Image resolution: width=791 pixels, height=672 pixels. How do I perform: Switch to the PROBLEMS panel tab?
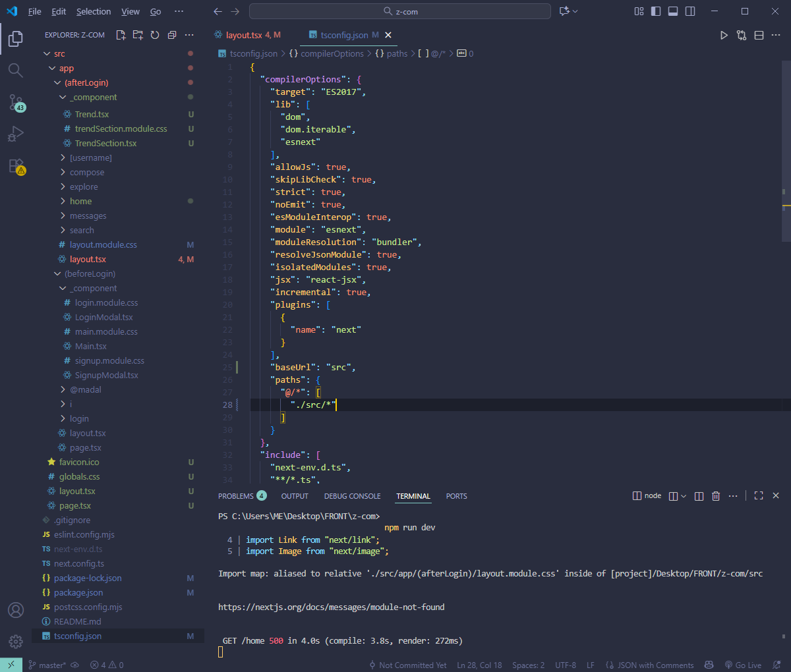click(242, 495)
